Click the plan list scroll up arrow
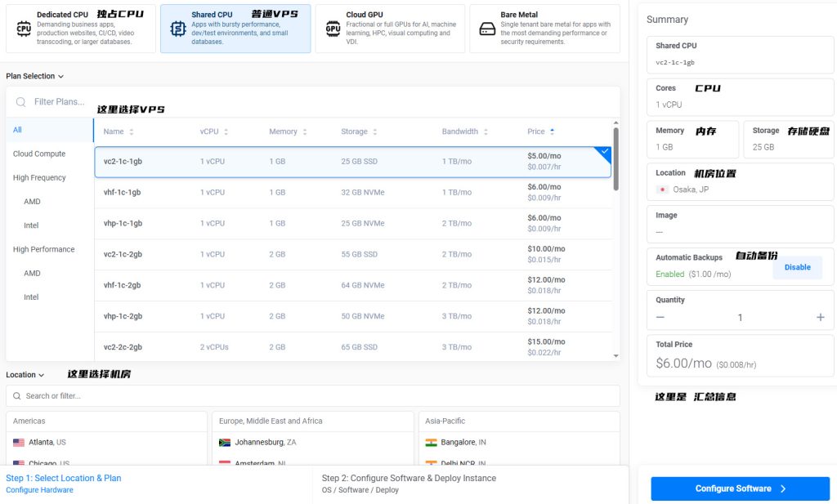Viewport: 837px width, 504px height. click(616, 123)
